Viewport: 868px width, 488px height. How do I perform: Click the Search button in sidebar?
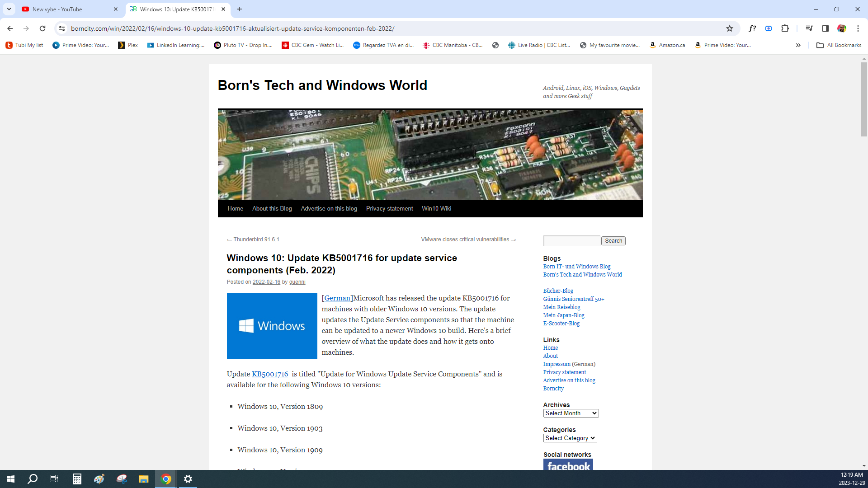(613, 241)
